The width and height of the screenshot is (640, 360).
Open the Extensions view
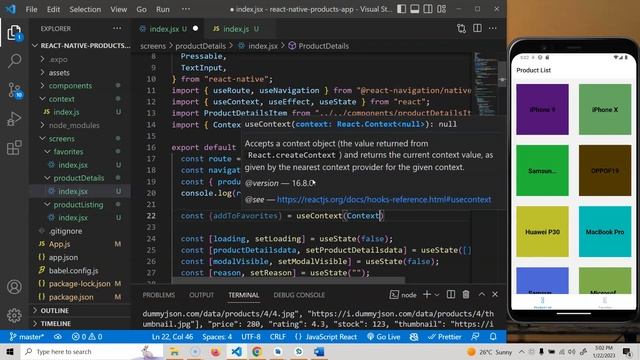(x=14, y=148)
